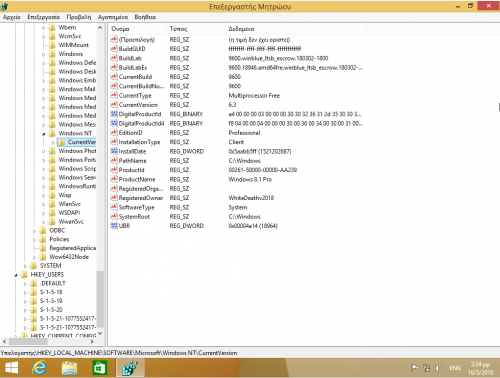
Task: Collapse the HKEY_USERS hive
Action: click(16, 275)
